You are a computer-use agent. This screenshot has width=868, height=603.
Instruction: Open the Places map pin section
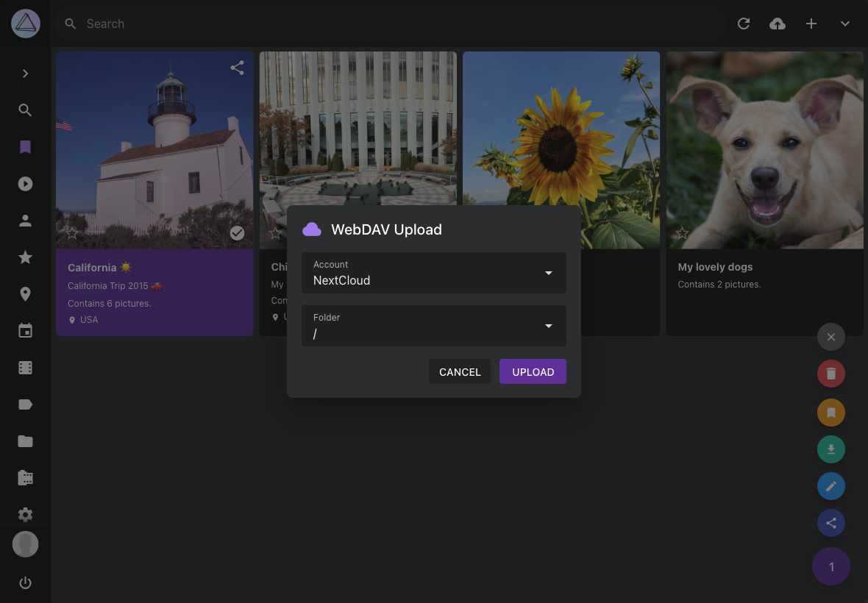[25, 293]
